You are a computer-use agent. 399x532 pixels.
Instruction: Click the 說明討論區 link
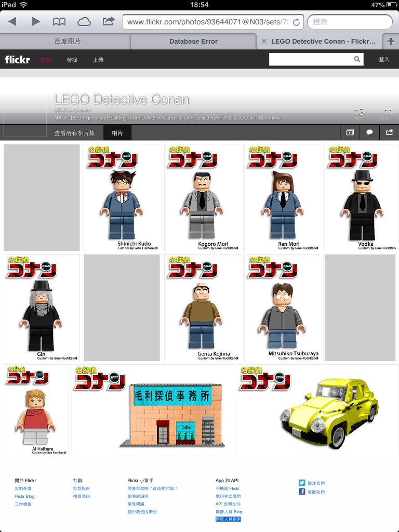point(138,496)
